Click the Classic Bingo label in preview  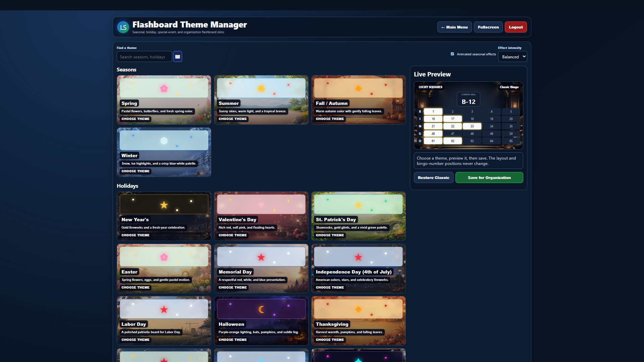(x=509, y=87)
